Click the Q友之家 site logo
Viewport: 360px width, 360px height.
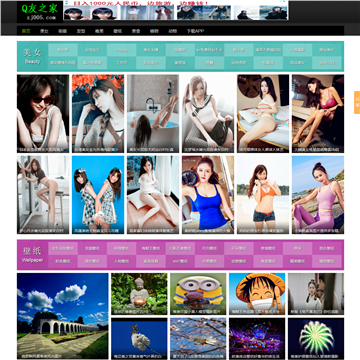40,12
